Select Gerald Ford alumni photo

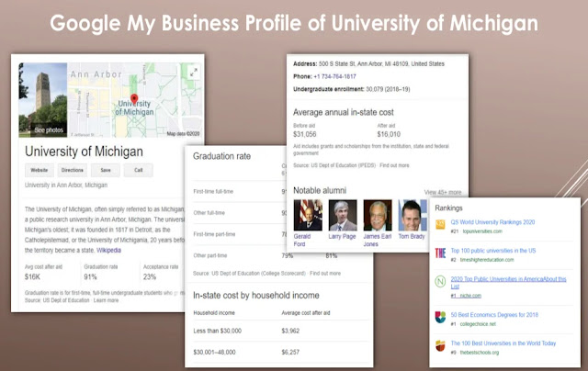308,215
